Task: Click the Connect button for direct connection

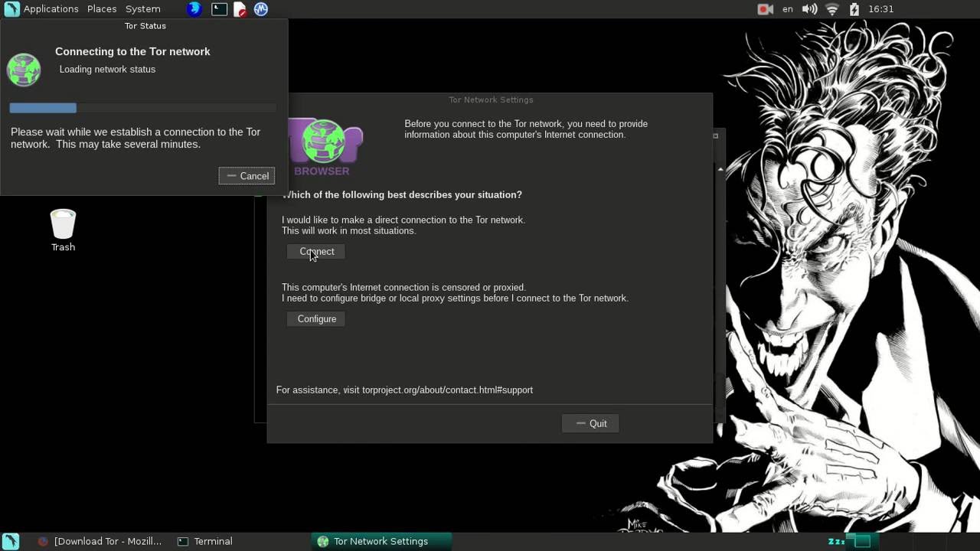Action: [x=316, y=252]
